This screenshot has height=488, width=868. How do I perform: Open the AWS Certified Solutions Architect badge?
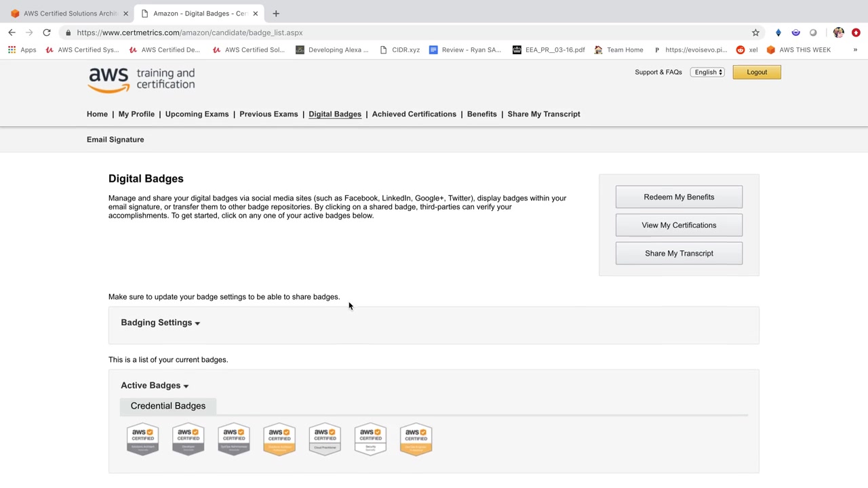click(x=142, y=439)
